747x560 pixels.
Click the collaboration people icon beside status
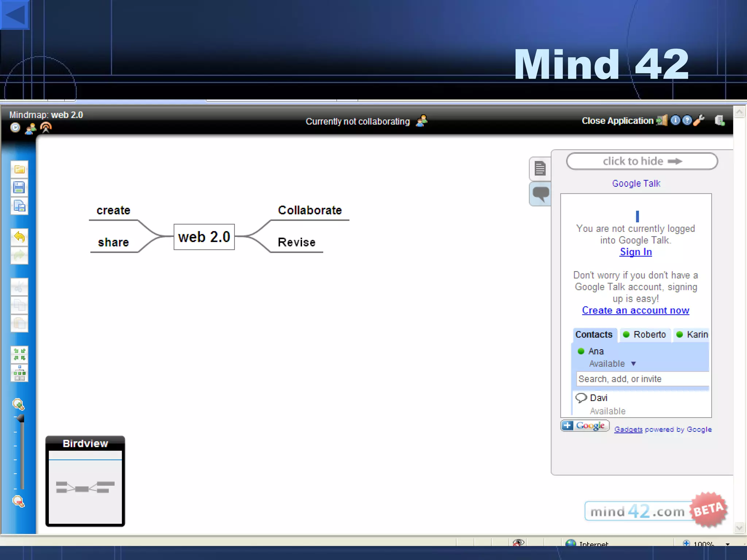422,121
